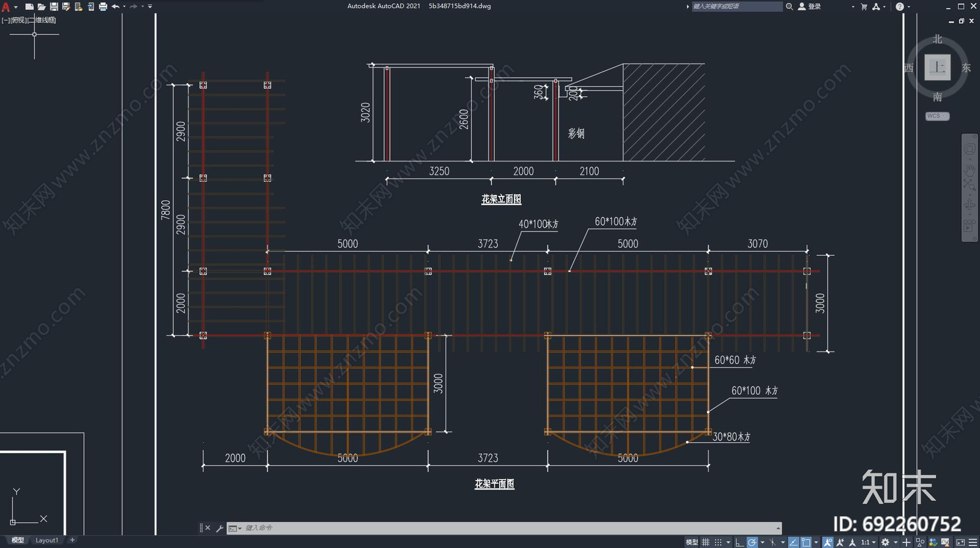Viewport: 980px width, 548px height.
Task: Open the 1:1 annotation scale dropdown
Action: [x=869, y=542]
